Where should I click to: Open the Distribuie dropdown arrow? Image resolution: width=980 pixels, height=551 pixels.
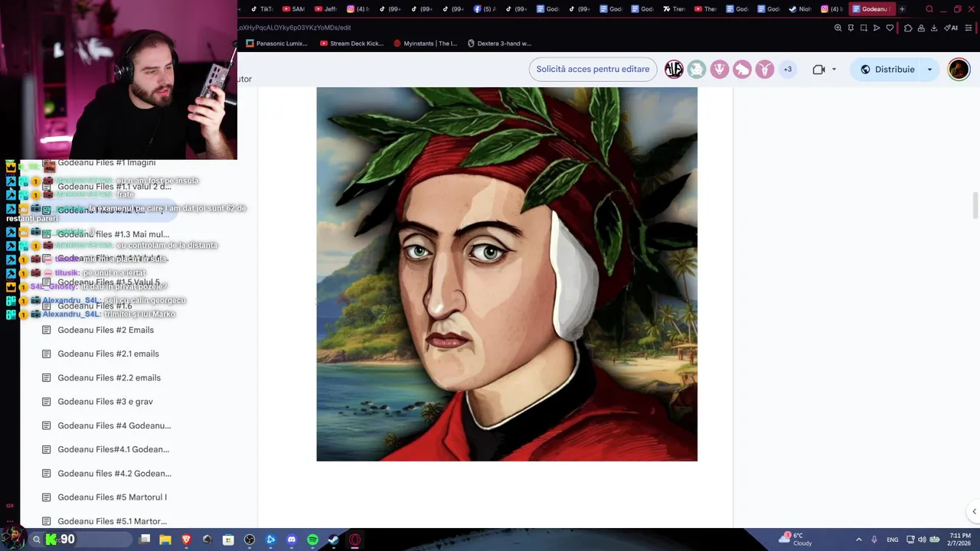tap(929, 69)
